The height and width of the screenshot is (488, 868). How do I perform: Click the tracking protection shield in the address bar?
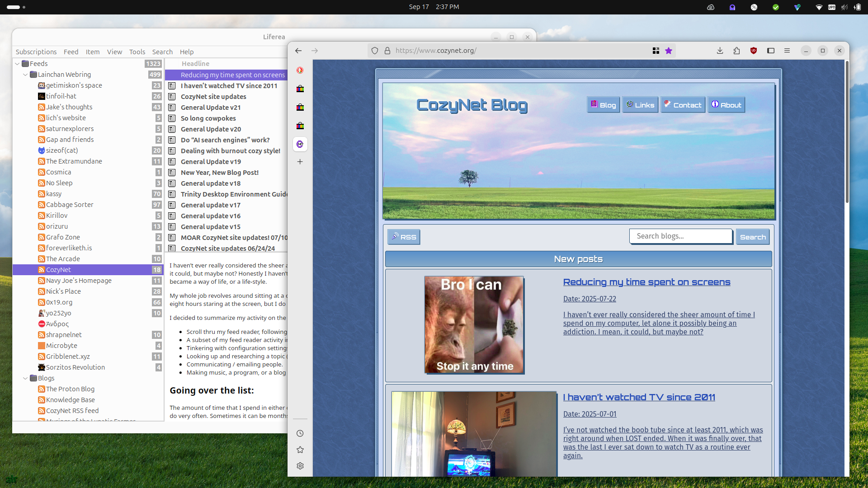pyautogui.click(x=374, y=51)
